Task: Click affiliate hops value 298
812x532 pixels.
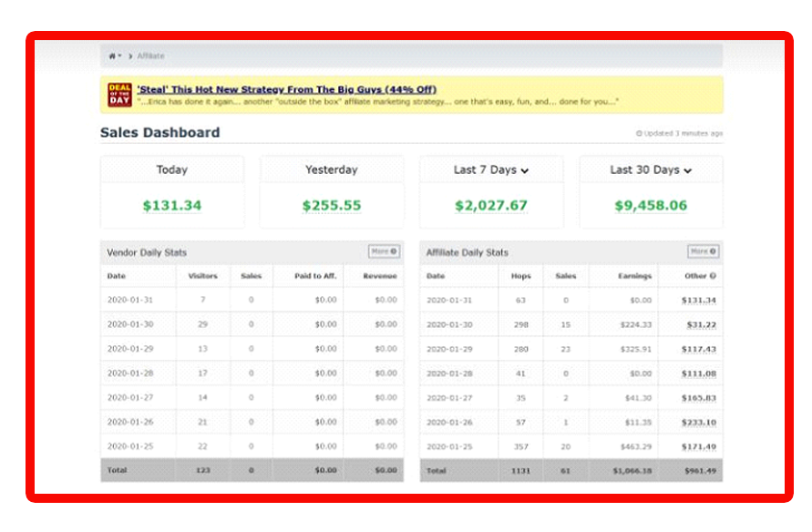Action: [521, 325]
